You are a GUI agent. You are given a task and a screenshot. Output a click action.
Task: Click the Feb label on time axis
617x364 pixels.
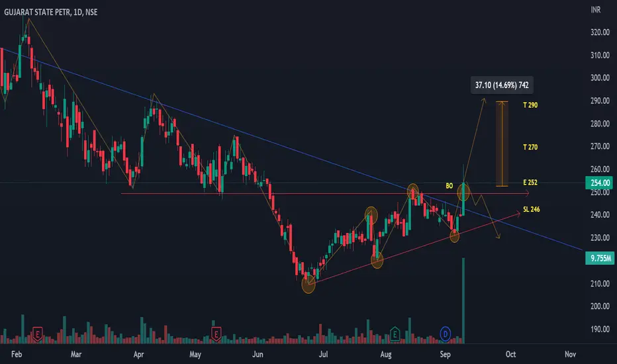(17, 354)
